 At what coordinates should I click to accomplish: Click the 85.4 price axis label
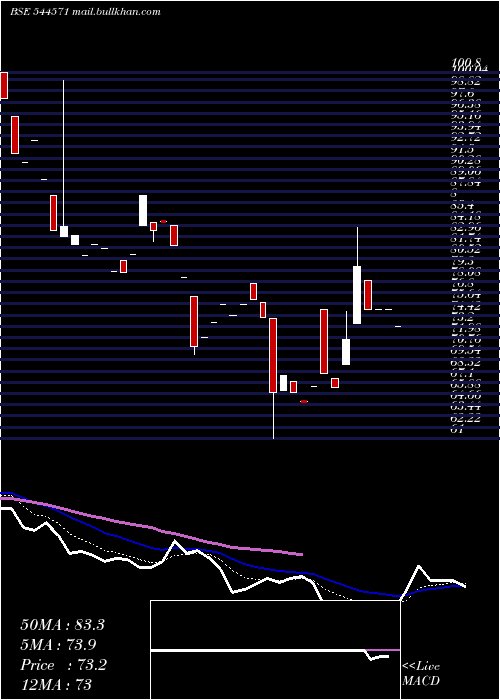[462, 207]
